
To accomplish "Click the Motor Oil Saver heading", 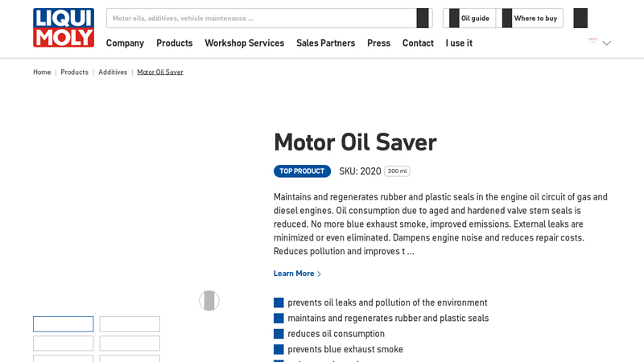I will (x=355, y=142).
